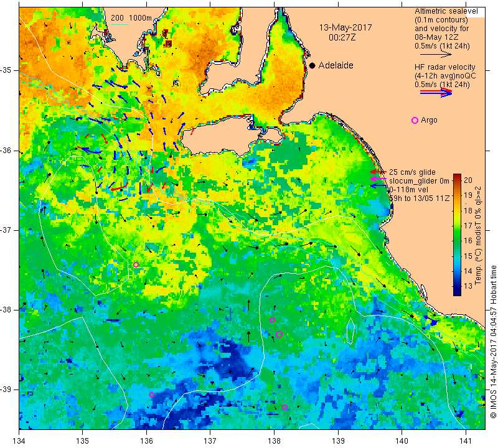Click the 'Altimetric sealevel' legend heading
This screenshot has width=498, height=448.
(x=446, y=11)
